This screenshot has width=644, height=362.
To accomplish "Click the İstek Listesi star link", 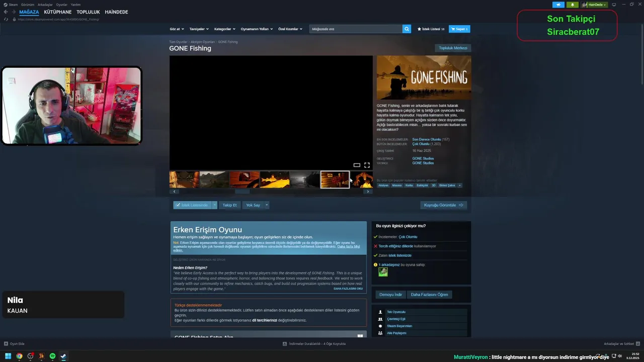I will coord(431,29).
